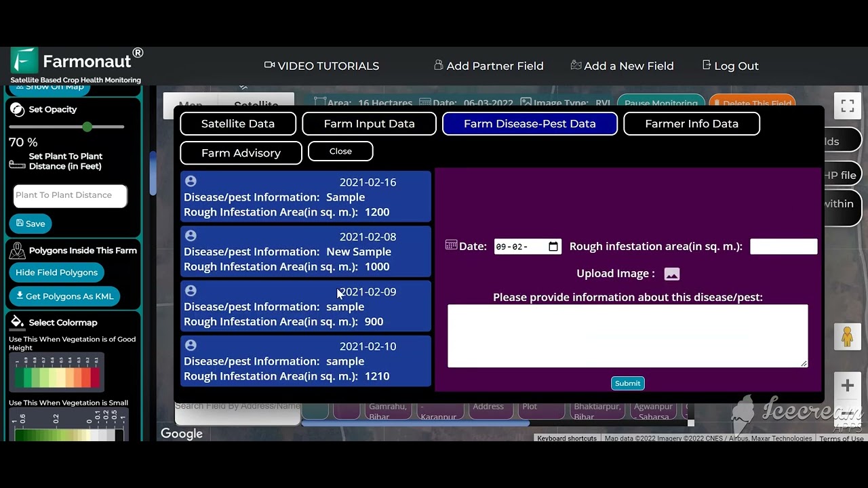
Task: Click the user icon on 2021-02-10 entry
Action: click(191, 345)
